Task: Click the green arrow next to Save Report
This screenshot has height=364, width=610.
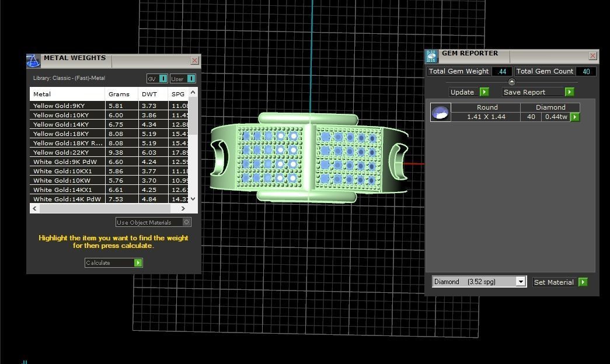Action: point(569,92)
